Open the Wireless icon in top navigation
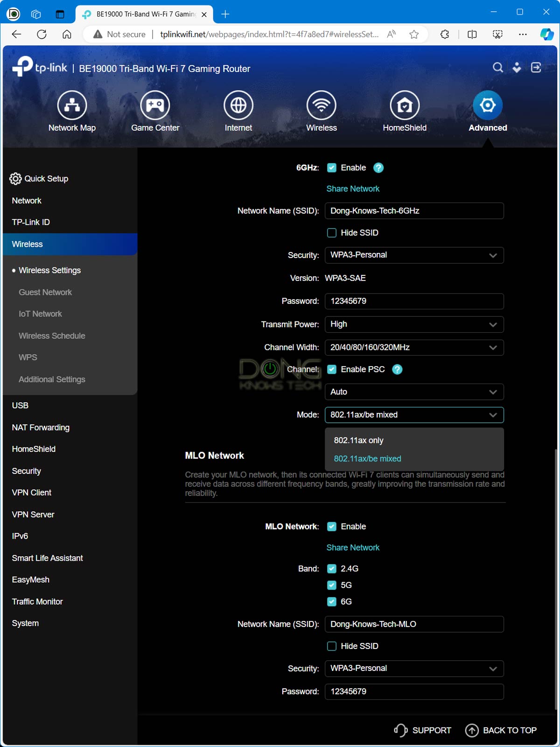 pyautogui.click(x=322, y=105)
